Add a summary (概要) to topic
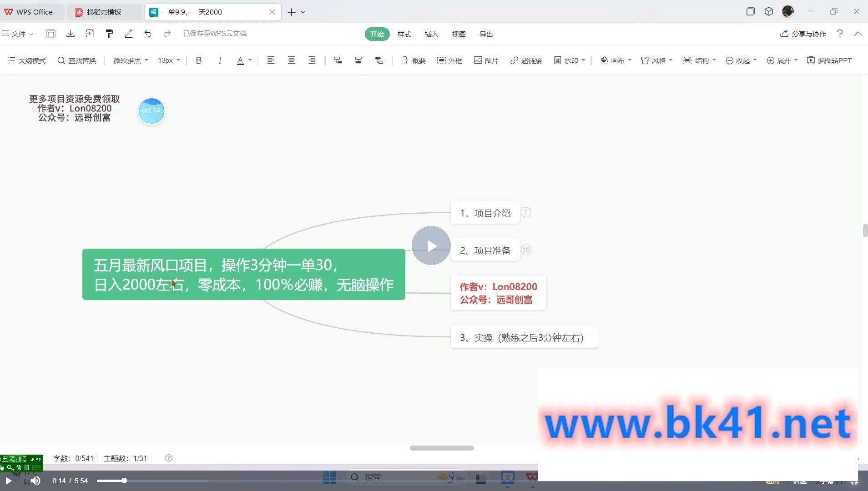 click(414, 60)
